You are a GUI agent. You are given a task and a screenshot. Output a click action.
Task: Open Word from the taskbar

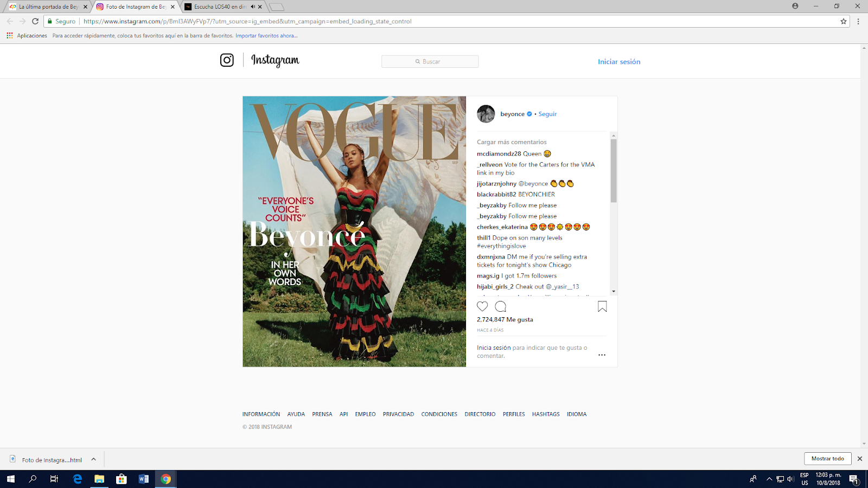tap(143, 479)
